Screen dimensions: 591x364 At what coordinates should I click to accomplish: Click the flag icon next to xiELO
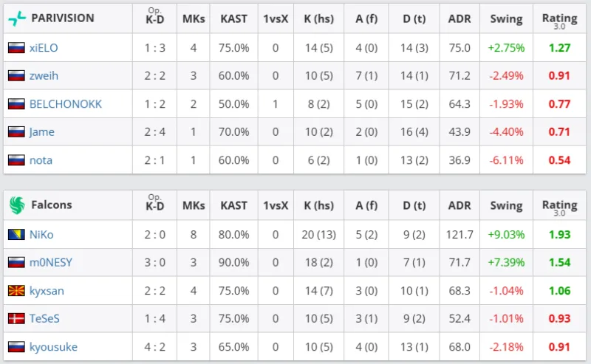click(16, 48)
